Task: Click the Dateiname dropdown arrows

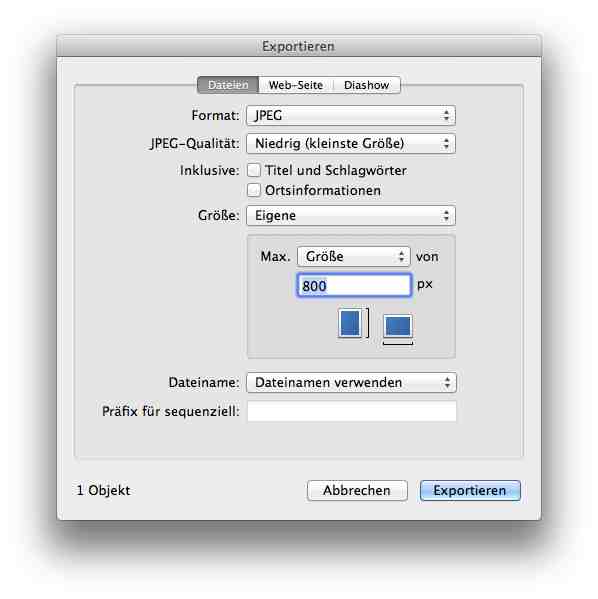Action: [447, 382]
